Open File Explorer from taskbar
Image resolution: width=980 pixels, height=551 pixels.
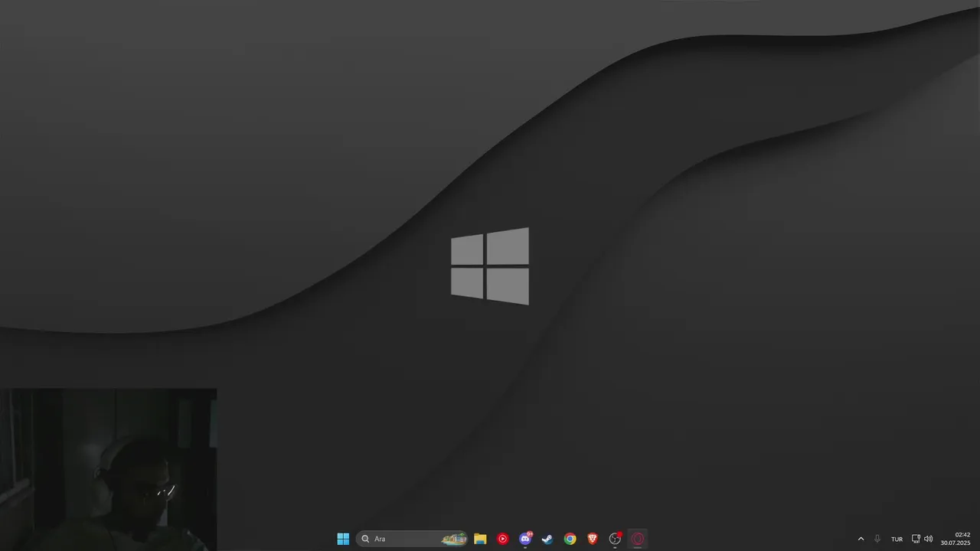pos(480,539)
